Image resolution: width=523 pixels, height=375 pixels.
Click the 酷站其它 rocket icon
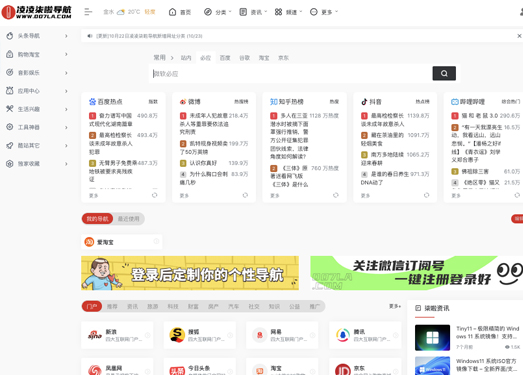[10, 145]
